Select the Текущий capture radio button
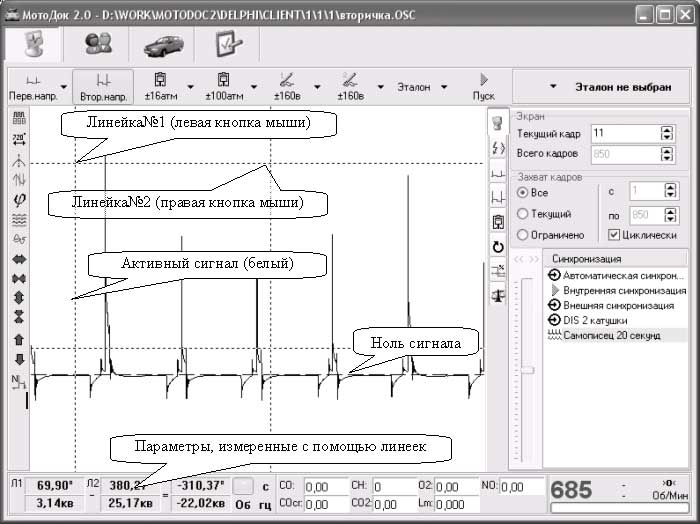Screen dimensions: 700x524 click(522, 214)
